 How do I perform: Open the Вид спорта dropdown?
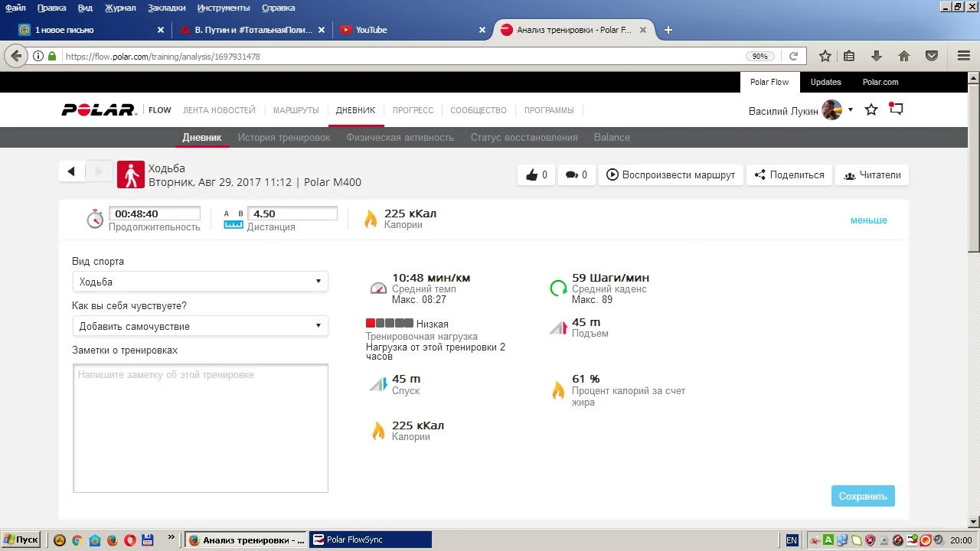(x=200, y=282)
